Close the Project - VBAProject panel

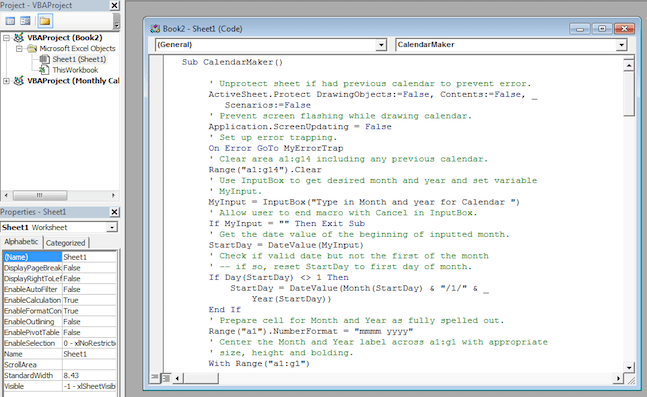[x=114, y=5]
